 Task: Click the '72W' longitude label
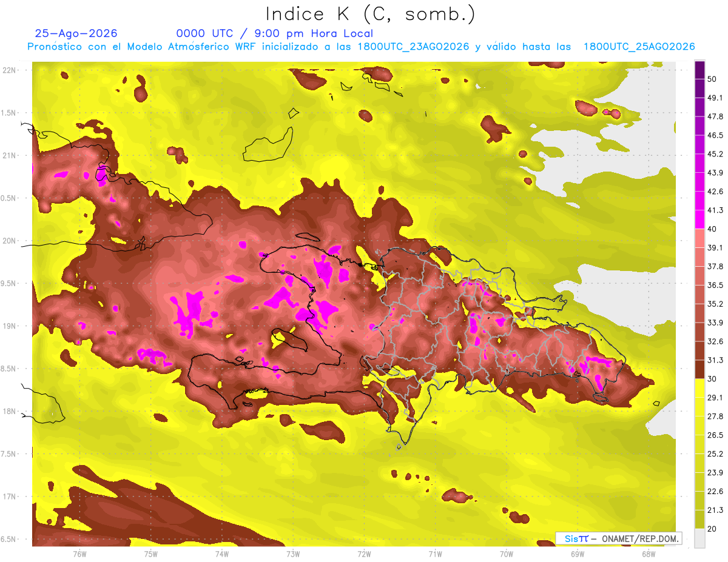(x=364, y=554)
